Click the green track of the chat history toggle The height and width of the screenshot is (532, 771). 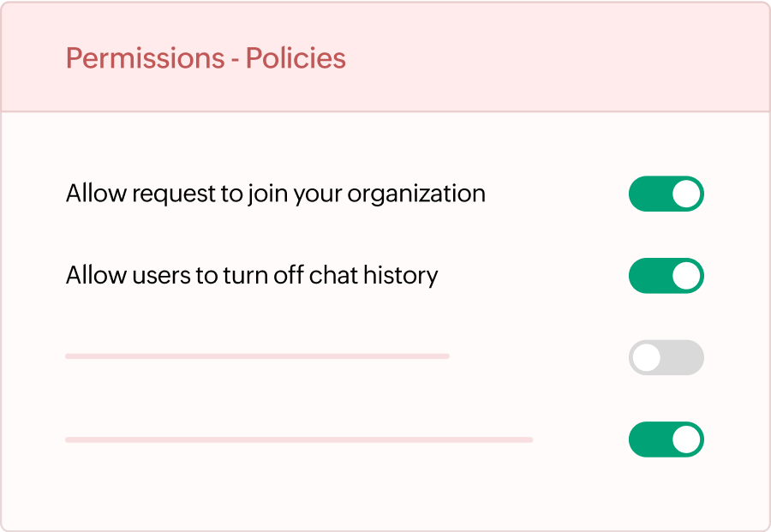(648, 276)
